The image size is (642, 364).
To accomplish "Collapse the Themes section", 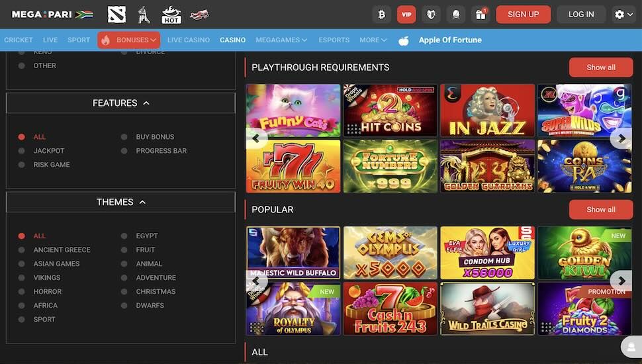I will (x=120, y=203).
